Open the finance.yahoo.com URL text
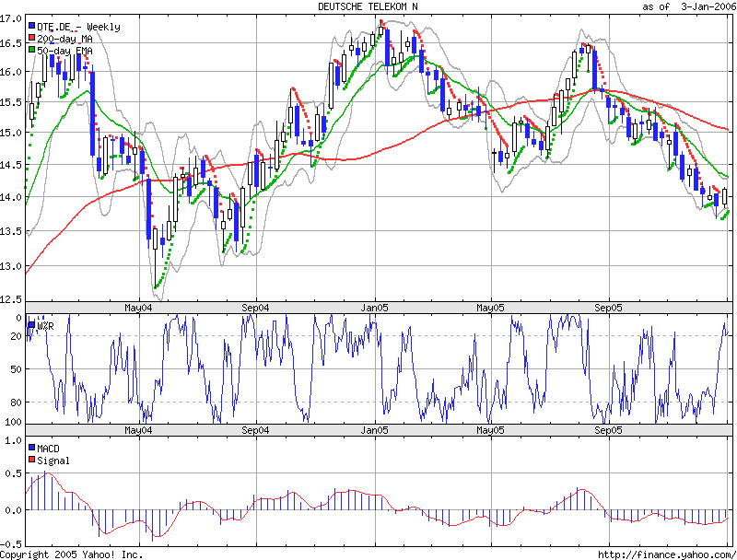The image size is (737, 560). tap(666, 554)
